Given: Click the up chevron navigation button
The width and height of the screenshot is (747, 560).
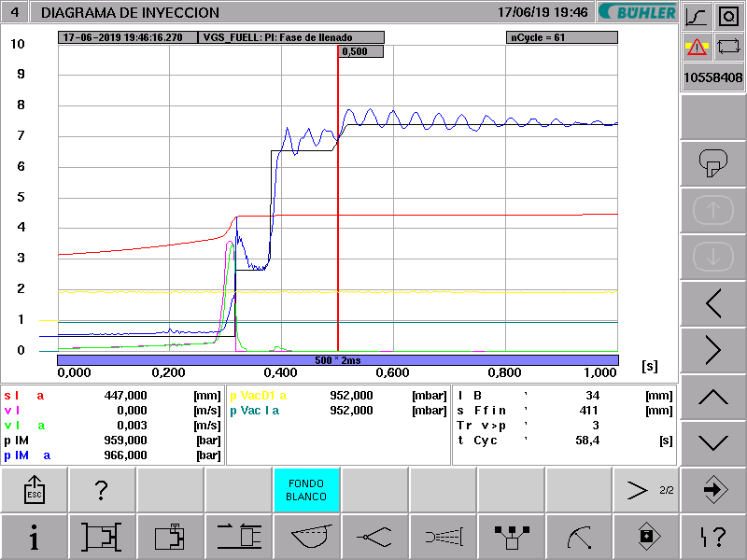Looking at the screenshot, I should 713,396.
